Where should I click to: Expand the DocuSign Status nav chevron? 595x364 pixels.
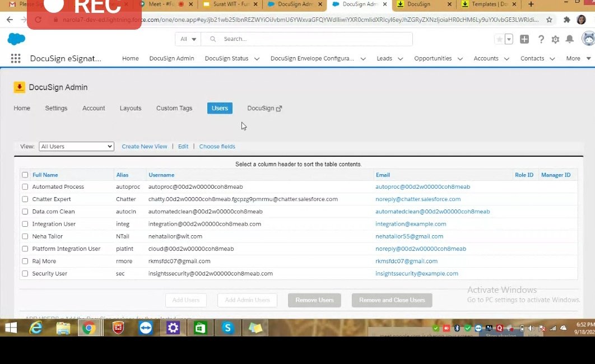pyautogui.click(x=257, y=59)
